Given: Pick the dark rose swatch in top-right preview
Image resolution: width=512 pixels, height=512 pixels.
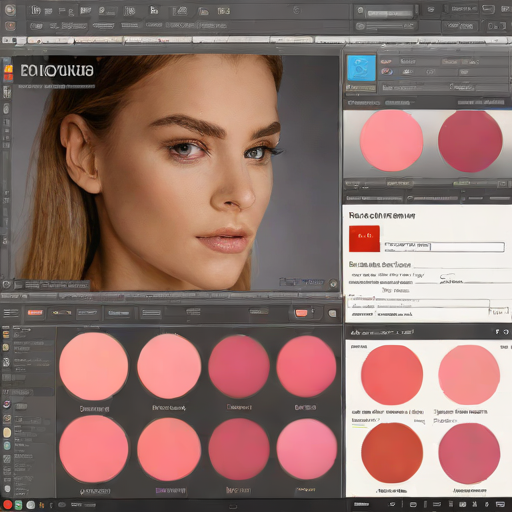Looking at the screenshot, I should click(470, 141).
